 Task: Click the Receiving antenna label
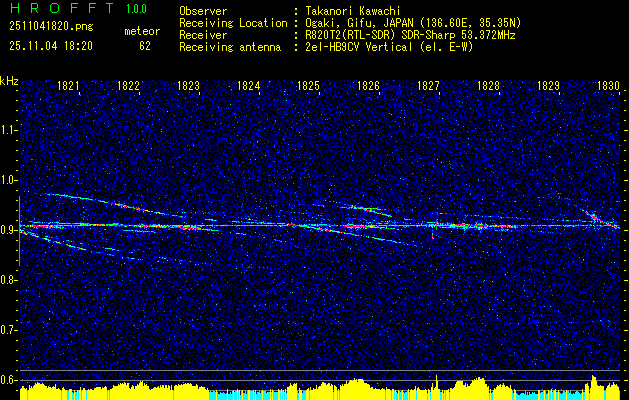click(x=230, y=47)
